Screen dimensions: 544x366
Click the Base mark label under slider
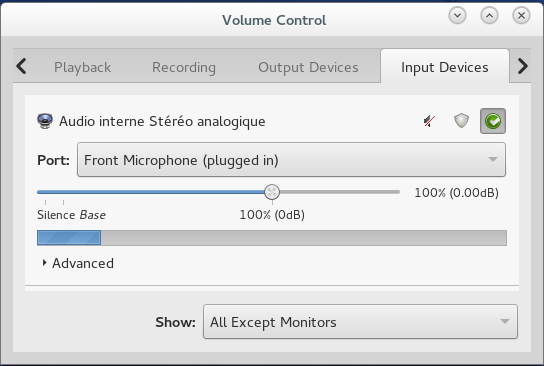tap(93, 215)
